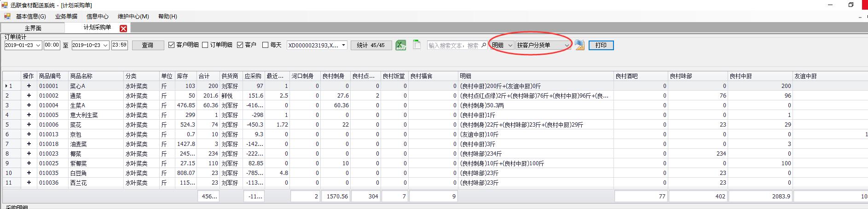Click the 良村味部 column header
868x209 pixels.
(x=698, y=76)
